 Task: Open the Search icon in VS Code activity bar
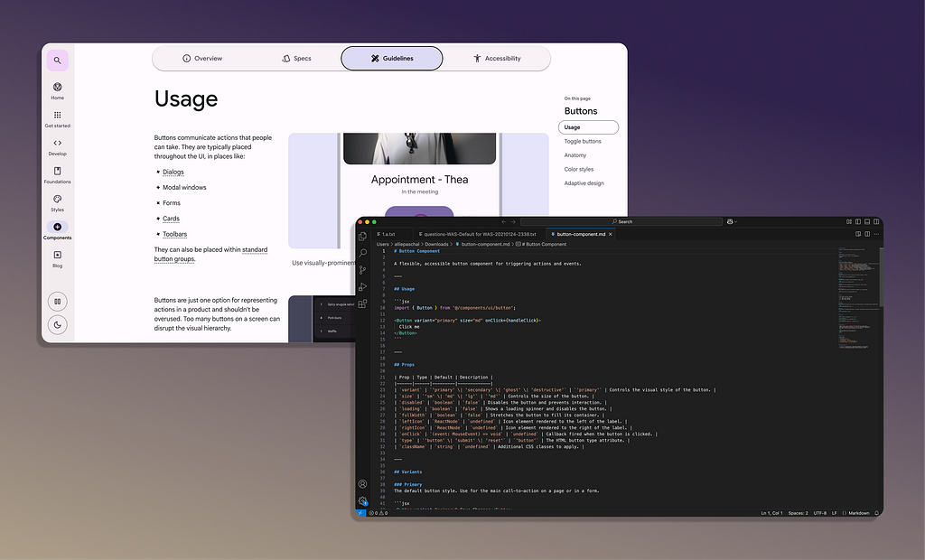363,253
